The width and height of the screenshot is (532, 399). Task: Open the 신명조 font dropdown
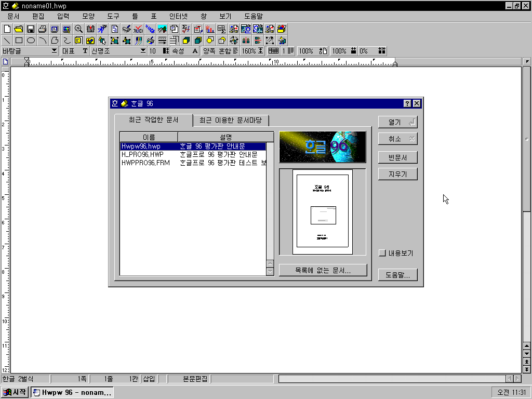pos(143,51)
